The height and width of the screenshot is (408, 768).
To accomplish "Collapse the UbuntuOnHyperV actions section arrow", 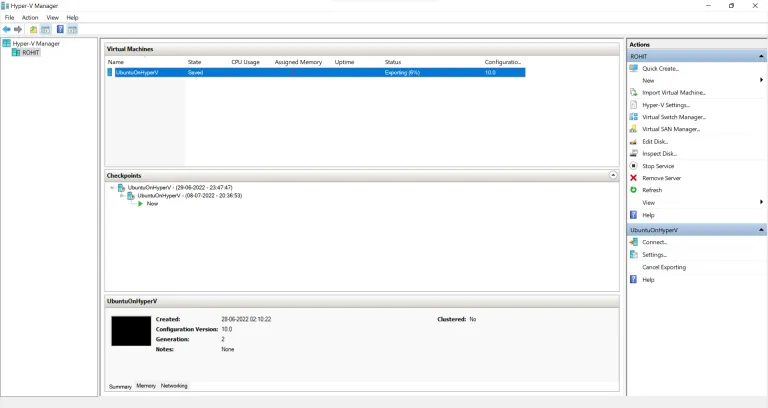I will [761, 230].
